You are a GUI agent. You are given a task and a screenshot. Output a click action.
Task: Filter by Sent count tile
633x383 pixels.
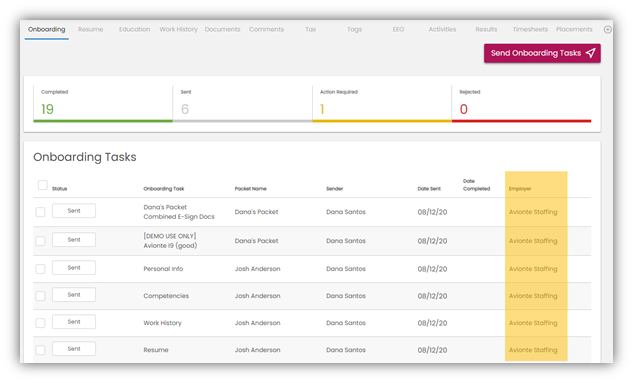point(243,104)
